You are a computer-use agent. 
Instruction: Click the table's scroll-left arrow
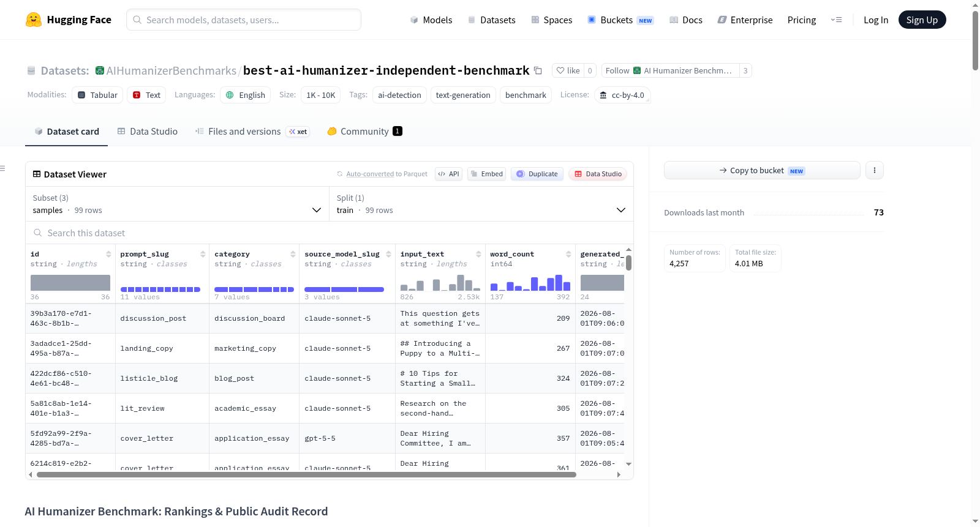[31, 474]
